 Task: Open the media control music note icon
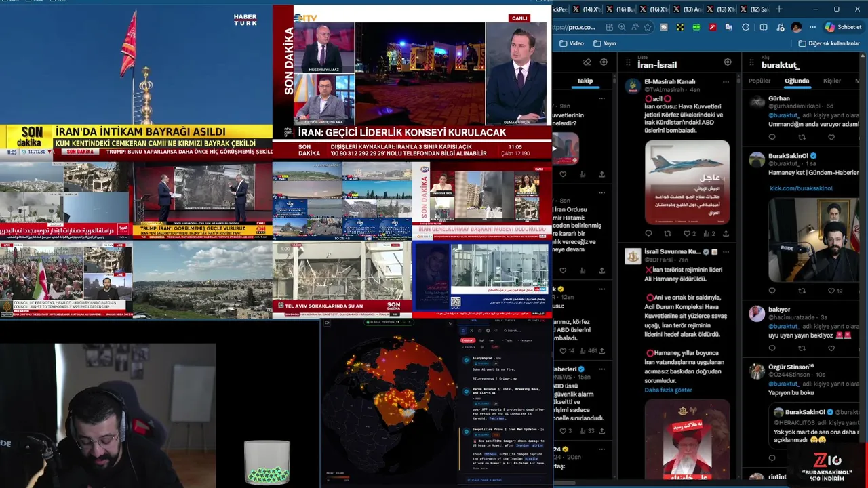coord(781,27)
